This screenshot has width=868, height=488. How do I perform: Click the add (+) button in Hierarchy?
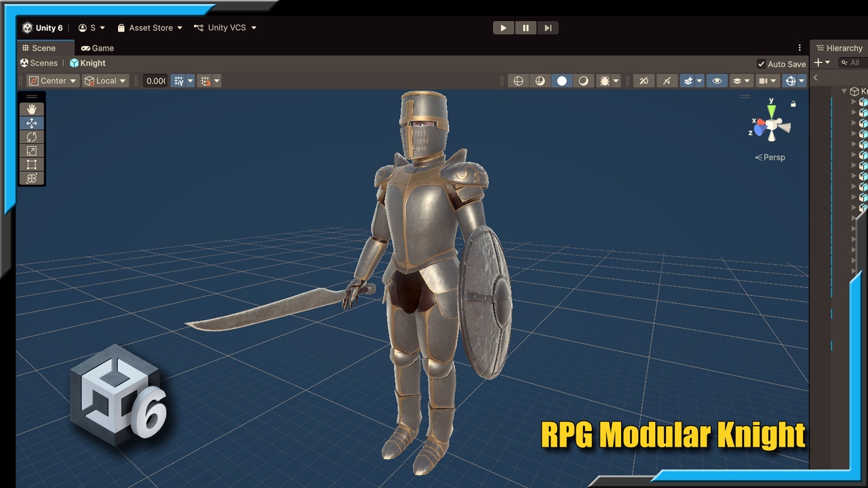(818, 62)
